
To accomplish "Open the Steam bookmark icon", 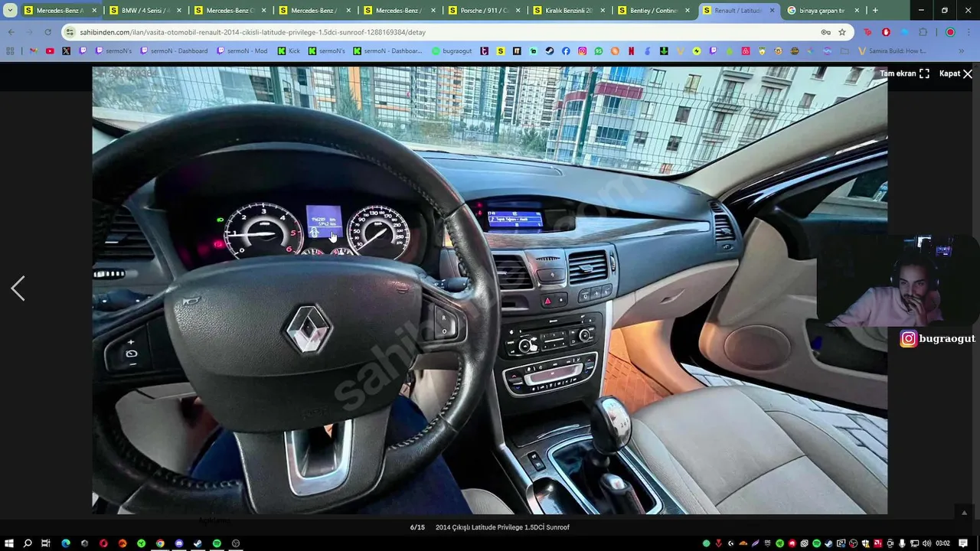I will [x=549, y=51].
